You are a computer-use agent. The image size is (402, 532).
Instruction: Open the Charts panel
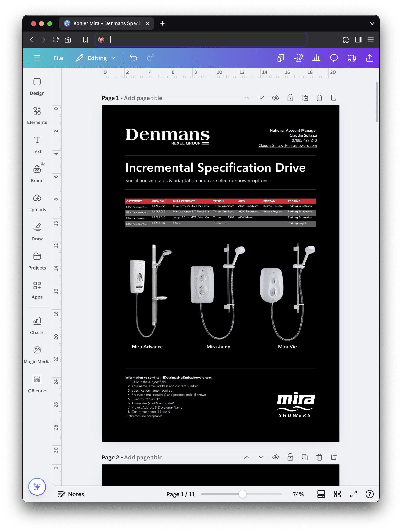pos(37,325)
